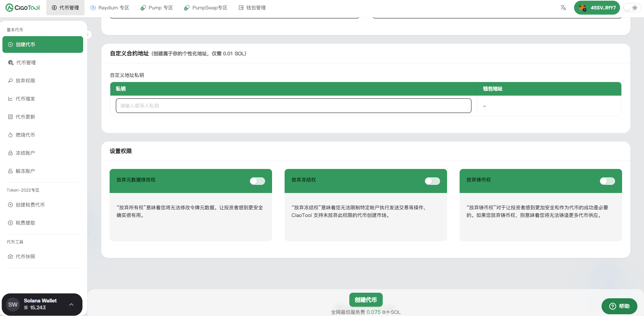Click the unlock icon beside 解冻账户

coord(10,171)
